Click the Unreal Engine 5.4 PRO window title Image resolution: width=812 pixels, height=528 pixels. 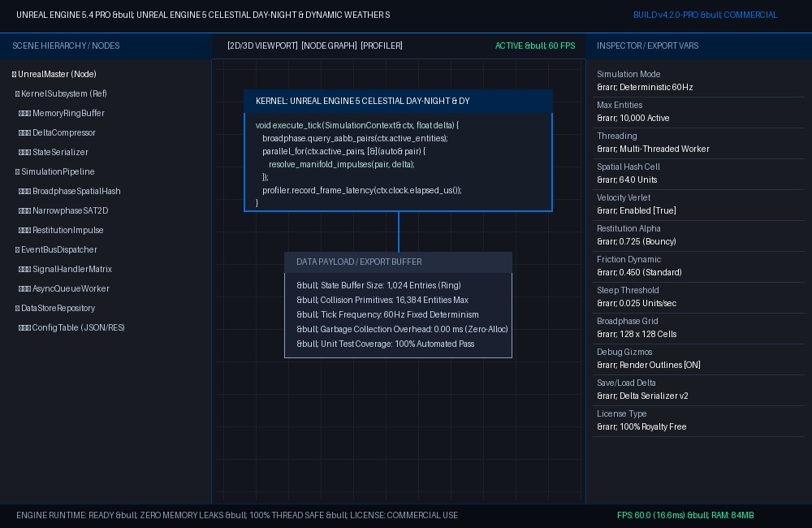[203, 15]
